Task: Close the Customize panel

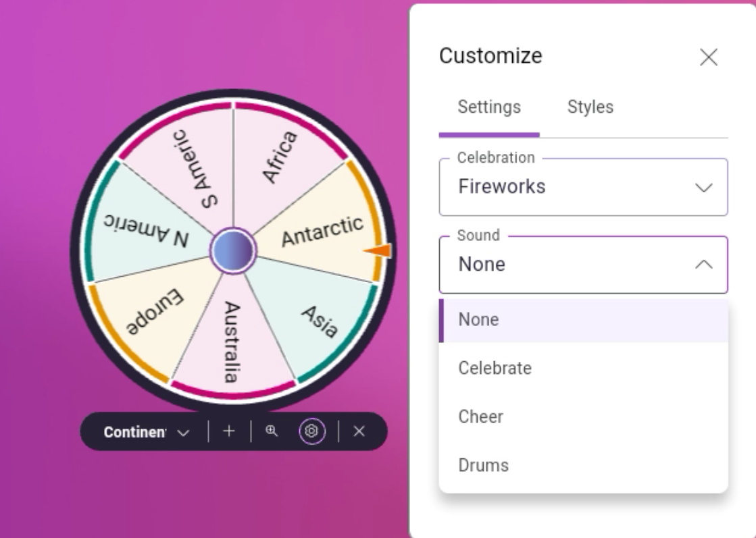Action: (x=709, y=57)
